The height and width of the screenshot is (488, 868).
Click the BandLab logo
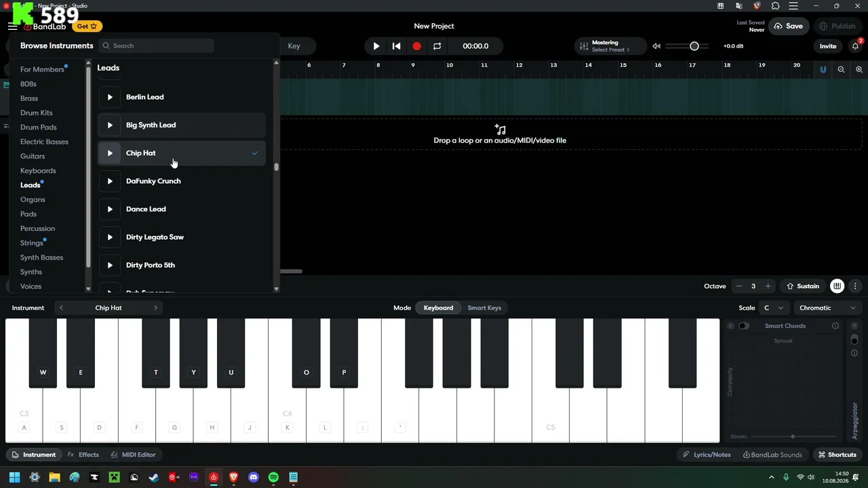pyautogui.click(x=45, y=26)
